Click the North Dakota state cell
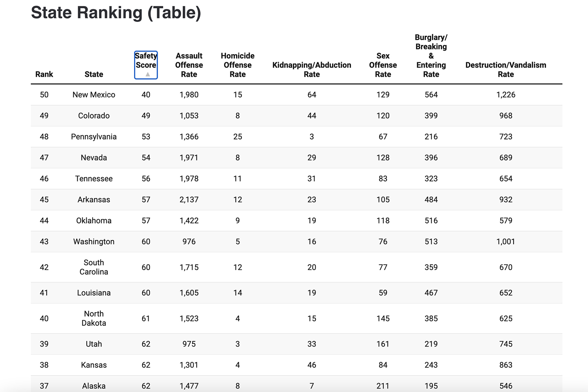588x392 pixels. [x=94, y=318]
